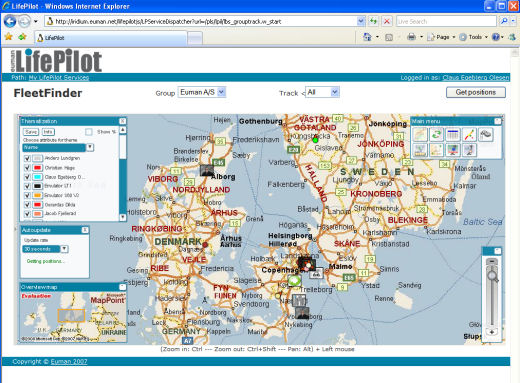Toggle the Show % checkbox
520x383 pixels.
(x=89, y=132)
